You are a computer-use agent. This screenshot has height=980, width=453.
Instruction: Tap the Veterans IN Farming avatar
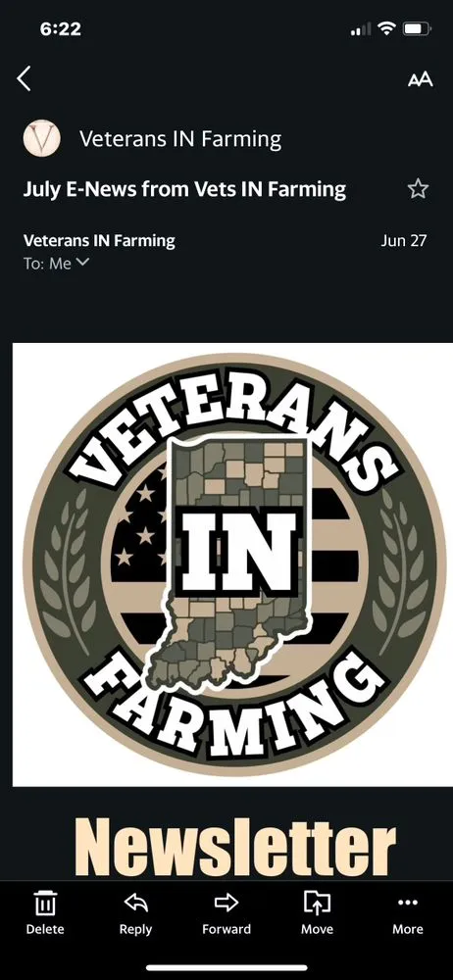42,139
